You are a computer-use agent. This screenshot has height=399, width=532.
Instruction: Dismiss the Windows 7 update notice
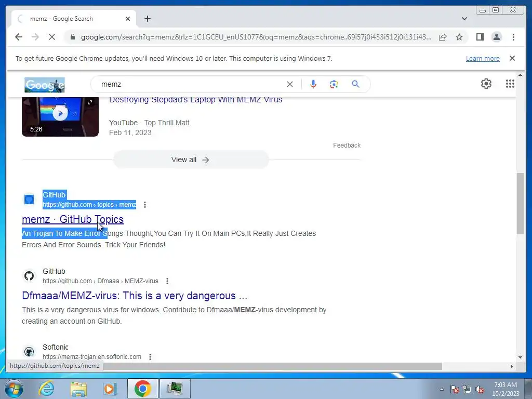512,58
